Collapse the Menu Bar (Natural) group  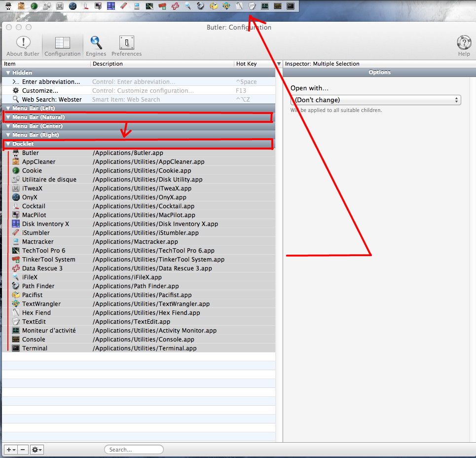8,117
